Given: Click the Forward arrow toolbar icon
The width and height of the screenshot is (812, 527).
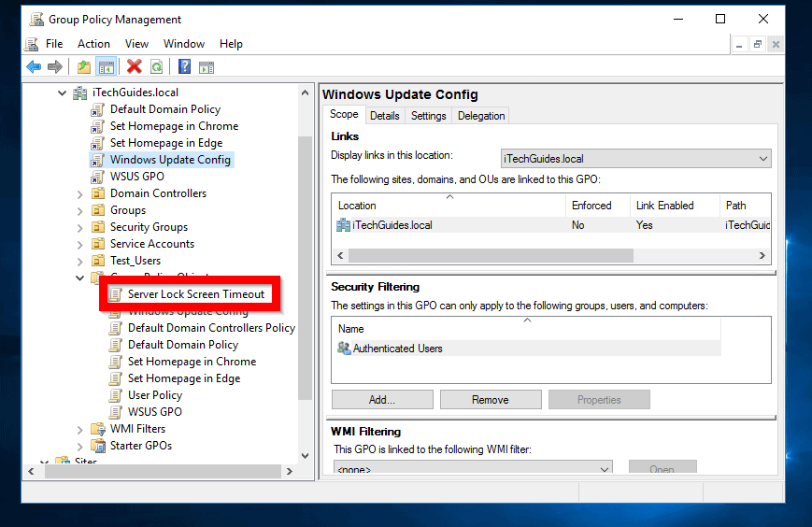Looking at the screenshot, I should [55, 66].
